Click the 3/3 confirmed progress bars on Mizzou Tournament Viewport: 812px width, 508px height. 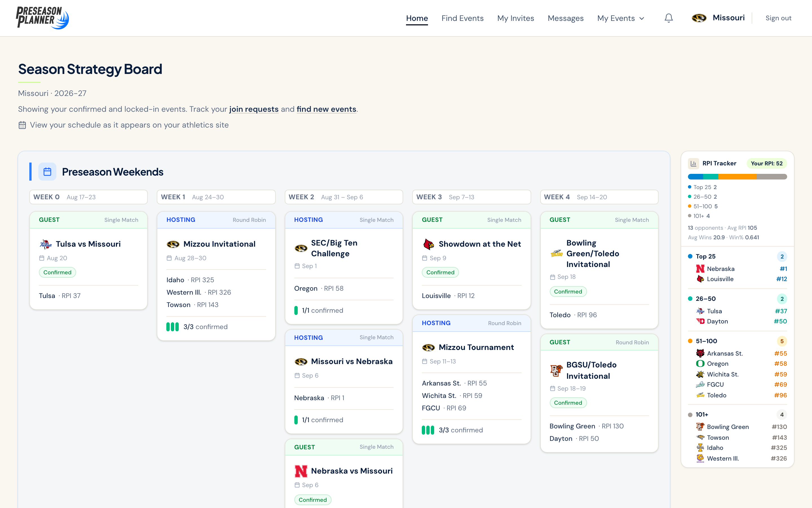click(428, 430)
